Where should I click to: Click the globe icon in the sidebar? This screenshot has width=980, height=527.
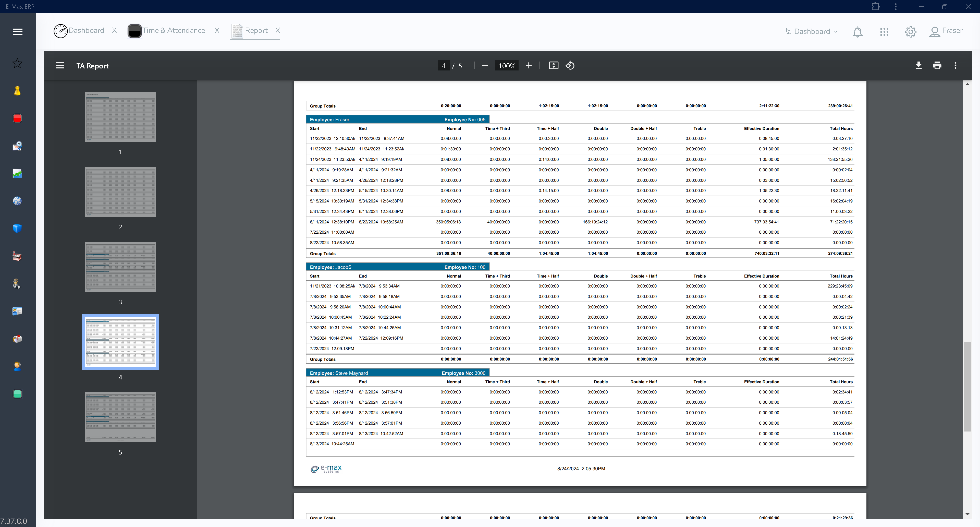coord(18,201)
